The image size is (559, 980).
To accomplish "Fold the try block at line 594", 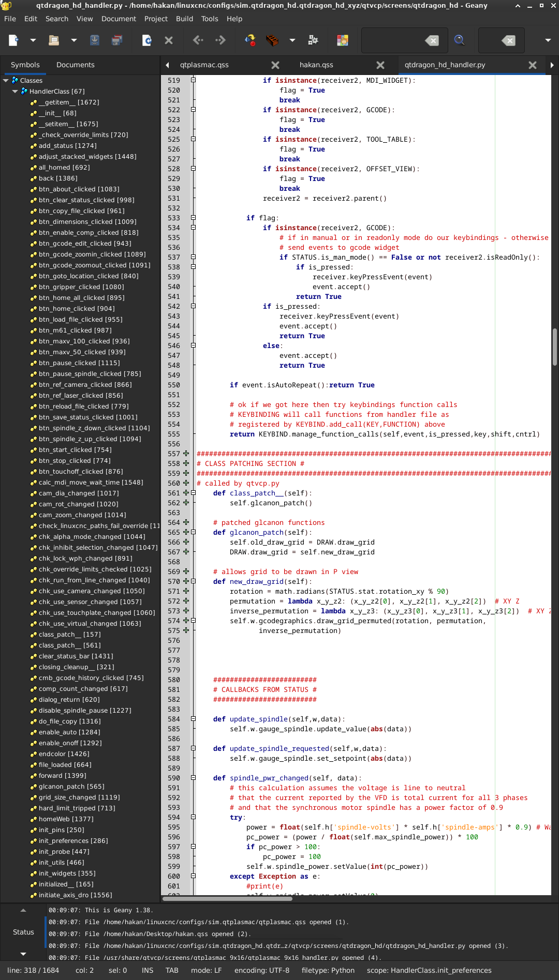I will pyautogui.click(x=193, y=817).
